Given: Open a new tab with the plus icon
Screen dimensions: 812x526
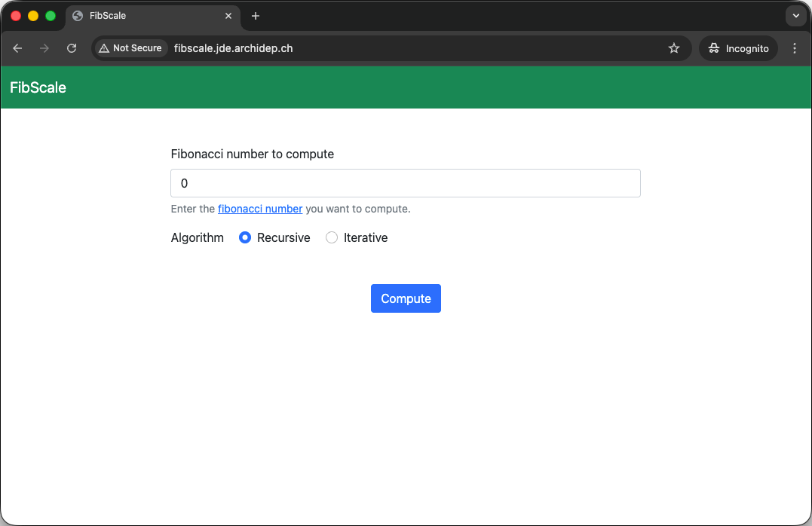Looking at the screenshot, I should tap(256, 16).
